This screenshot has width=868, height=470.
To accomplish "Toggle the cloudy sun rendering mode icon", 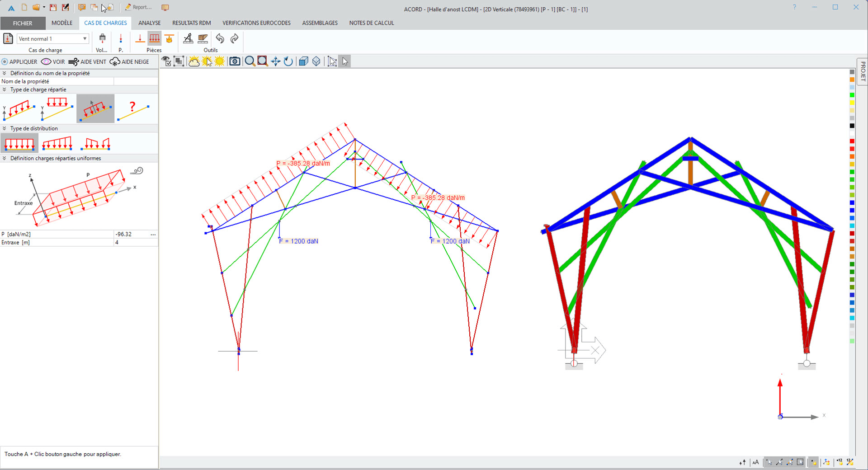I will [194, 61].
